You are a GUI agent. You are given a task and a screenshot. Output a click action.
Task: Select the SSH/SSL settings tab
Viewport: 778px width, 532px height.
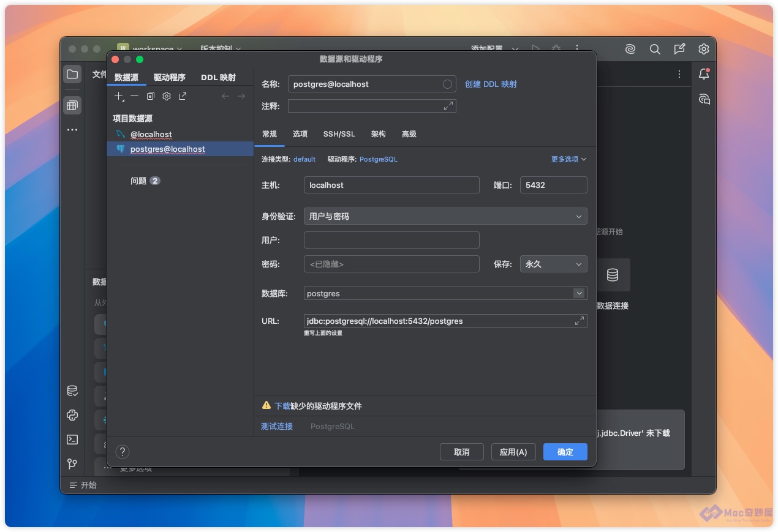point(339,134)
